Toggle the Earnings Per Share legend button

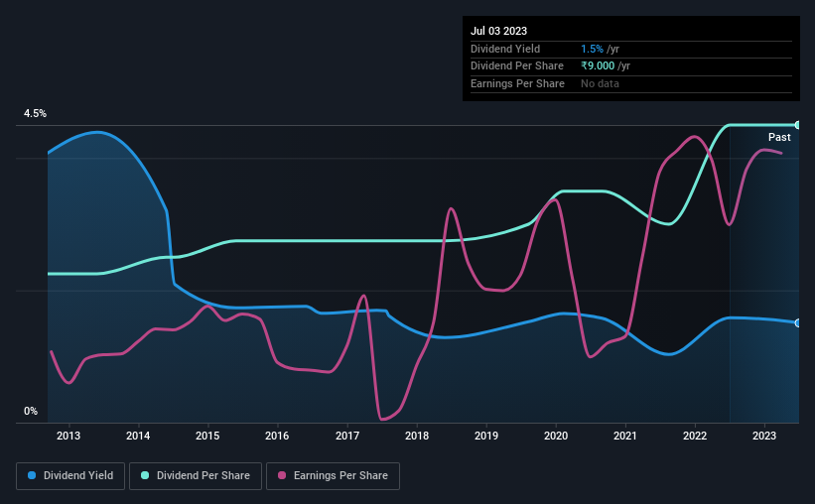[333, 476]
